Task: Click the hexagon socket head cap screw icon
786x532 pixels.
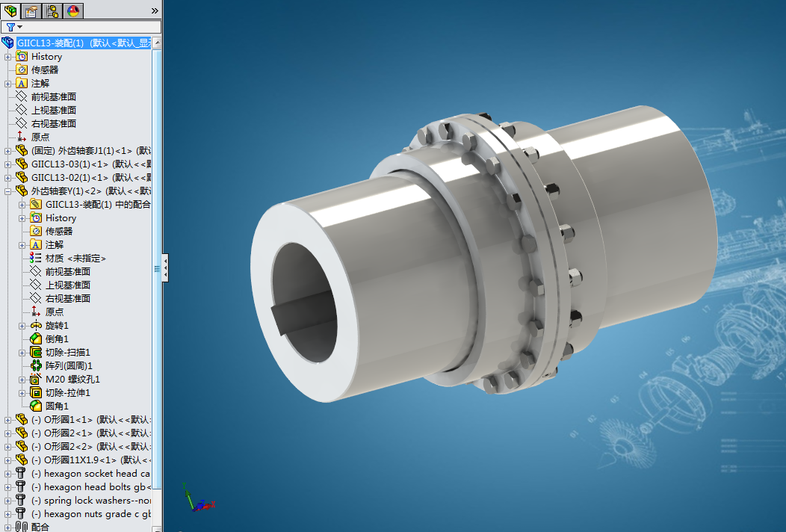Action: 21,473
